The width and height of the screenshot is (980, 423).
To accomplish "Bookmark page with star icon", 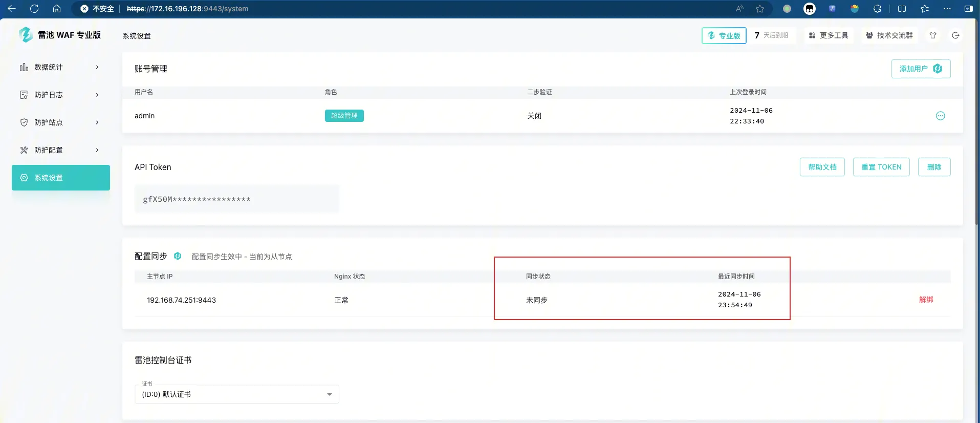I will (x=760, y=9).
